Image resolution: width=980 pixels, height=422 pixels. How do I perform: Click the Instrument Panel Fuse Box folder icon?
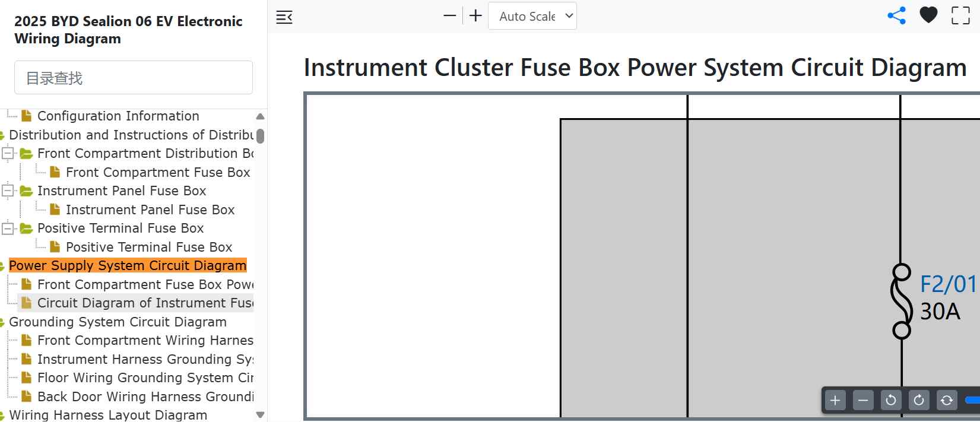tap(26, 191)
